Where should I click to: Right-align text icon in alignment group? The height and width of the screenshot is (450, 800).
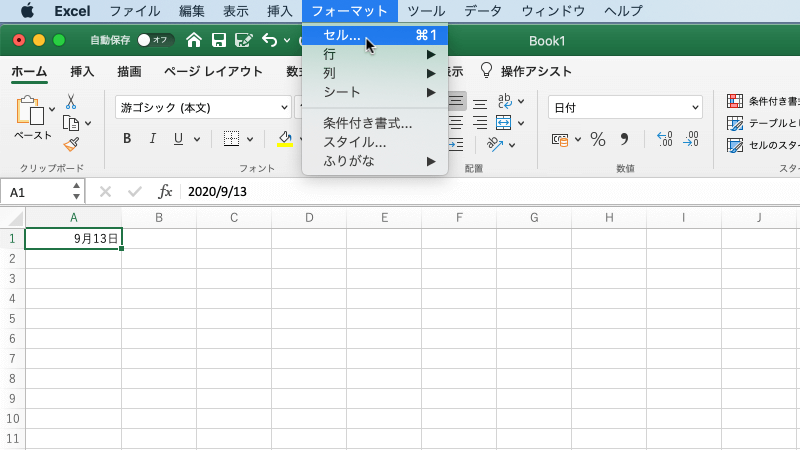point(480,123)
